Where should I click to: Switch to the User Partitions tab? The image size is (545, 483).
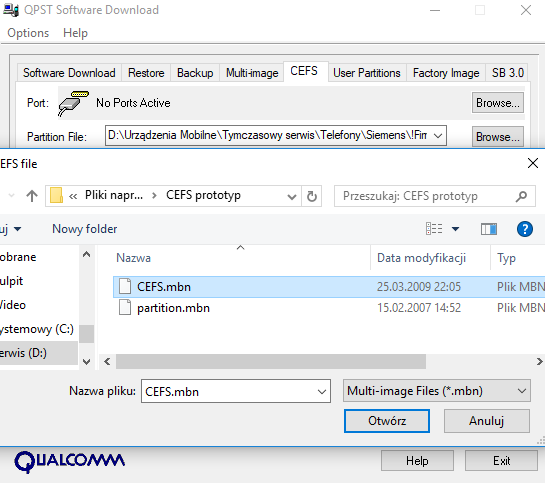point(367,73)
